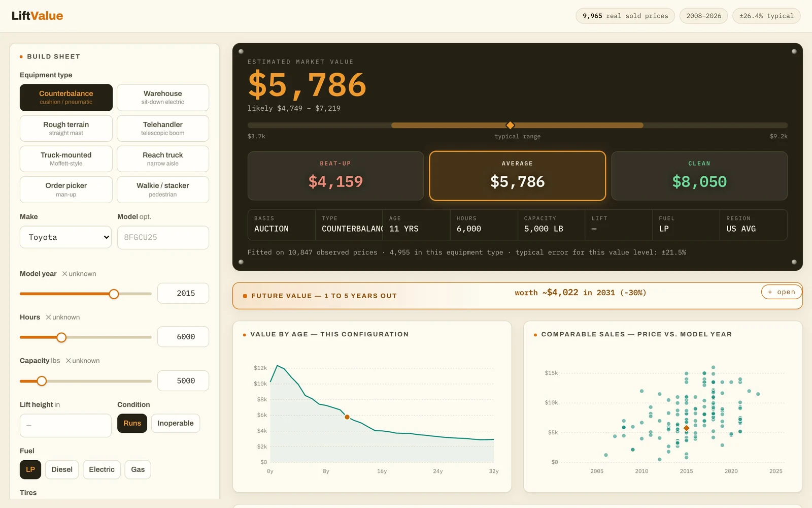Image resolution: width=812 pixels, height=508 pixels.
Task: Click the Fitted on 10,847 observed prices note
Action: pyautogui.click(x=467, y=252)
